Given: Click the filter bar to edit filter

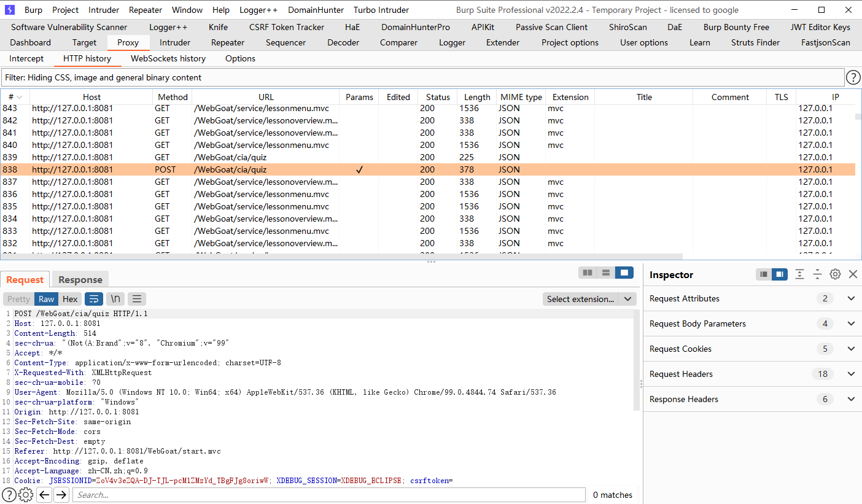Looking at the screenshot, I should [423, 77].
